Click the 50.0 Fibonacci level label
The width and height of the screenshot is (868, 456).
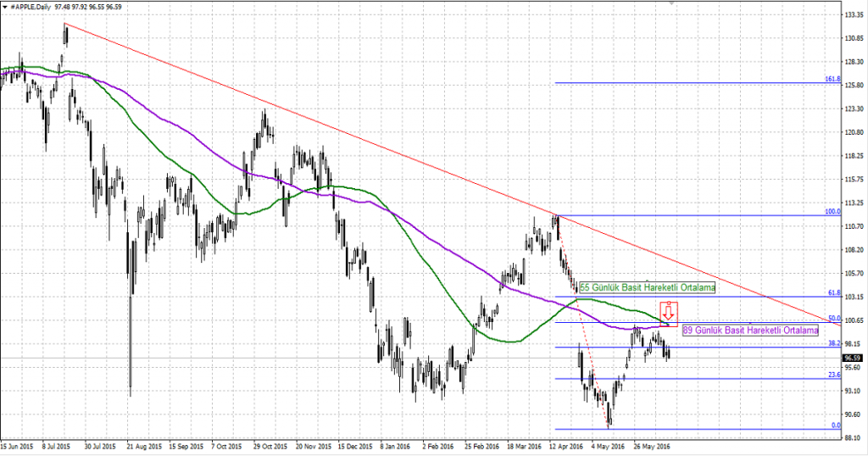pos(834,319)
